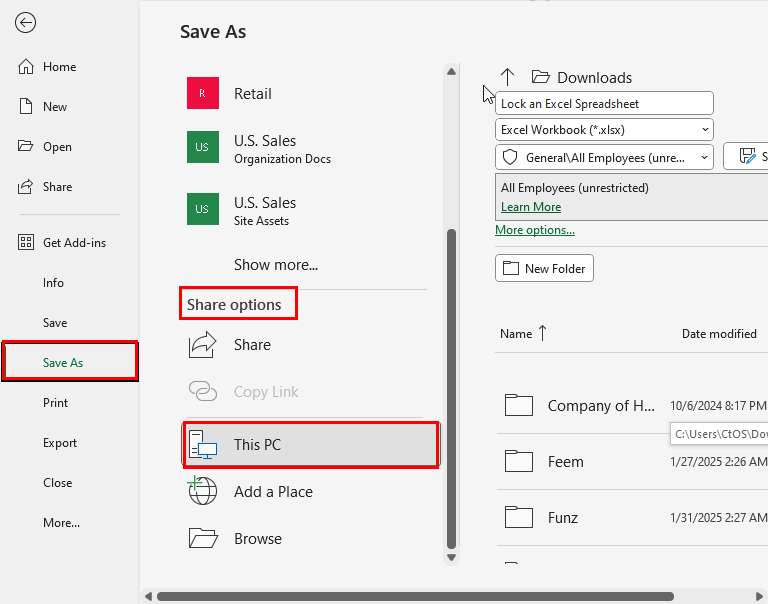Click the Copy Link chain icon
The image size is (768, 604).
tap(203, 391)
